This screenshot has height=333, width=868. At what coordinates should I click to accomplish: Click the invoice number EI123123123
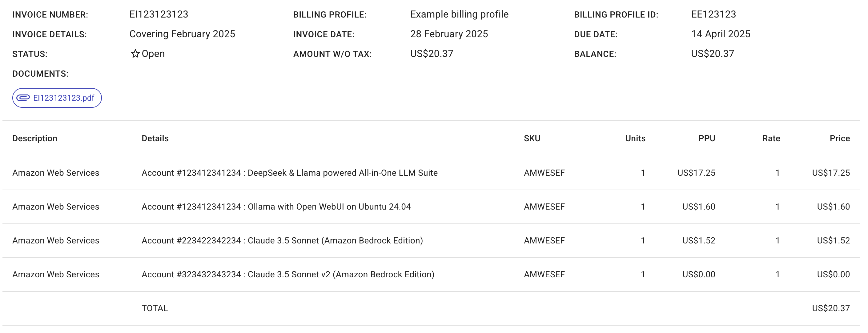tap(159, 14)
